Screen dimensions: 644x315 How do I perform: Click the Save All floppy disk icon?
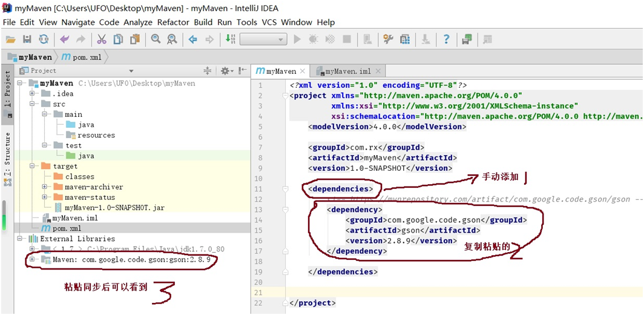[x=27, y=39]
